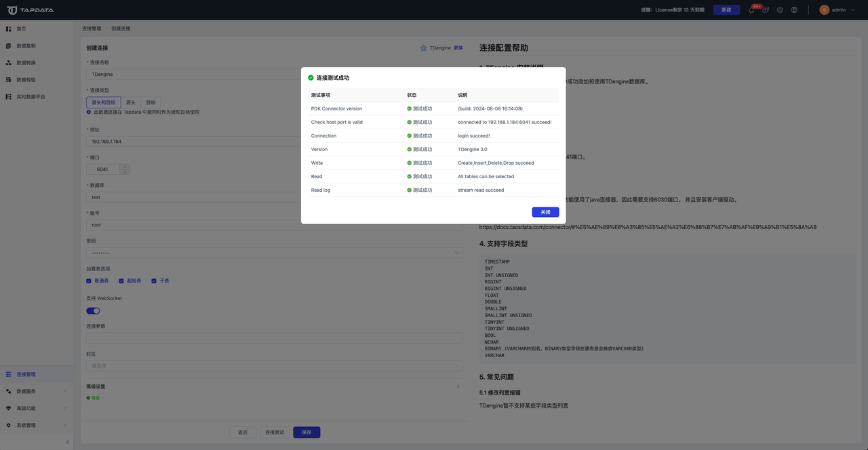Image resolution: width=868 pixels, height=450 pixels.
Task: Click the Tapdata logo in the header
Action: [31, 10]
